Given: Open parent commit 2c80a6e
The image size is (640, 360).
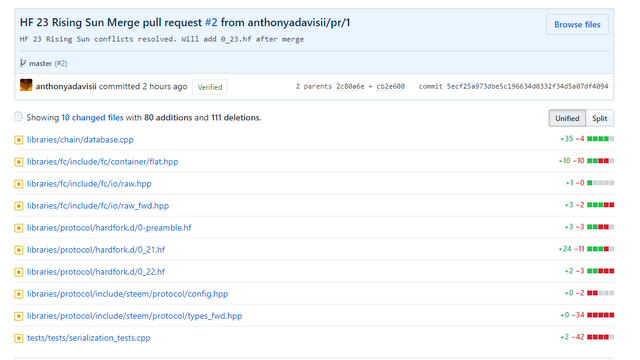Looking at the screenshot, I should point(350,86).
